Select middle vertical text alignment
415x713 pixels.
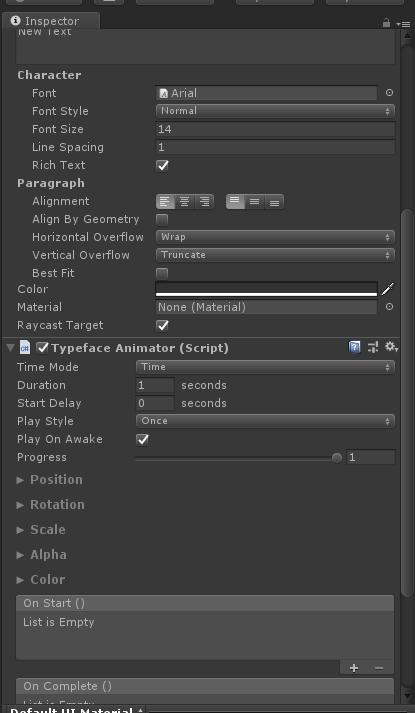[255, 201]
